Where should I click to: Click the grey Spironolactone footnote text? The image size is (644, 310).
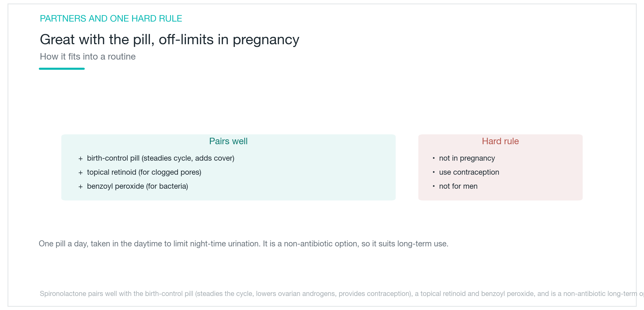point(342,294)
